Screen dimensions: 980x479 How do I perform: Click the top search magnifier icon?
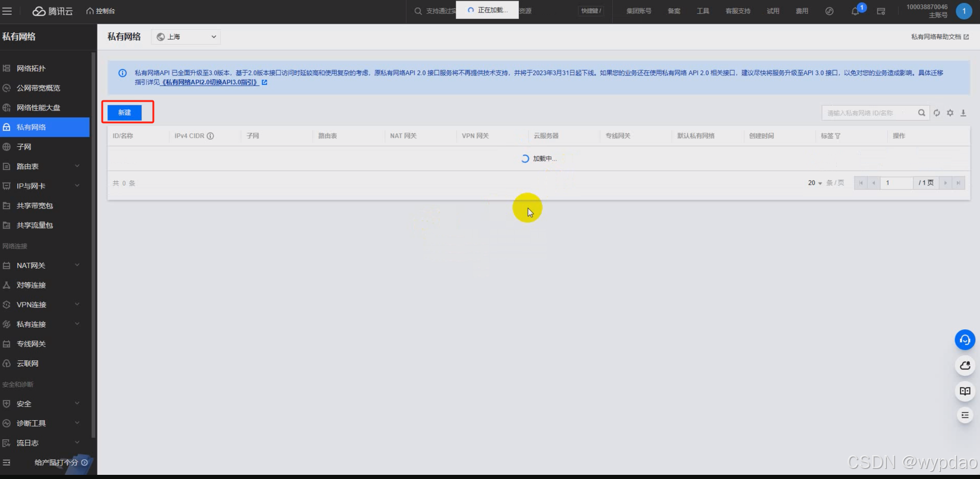(418, 11)
